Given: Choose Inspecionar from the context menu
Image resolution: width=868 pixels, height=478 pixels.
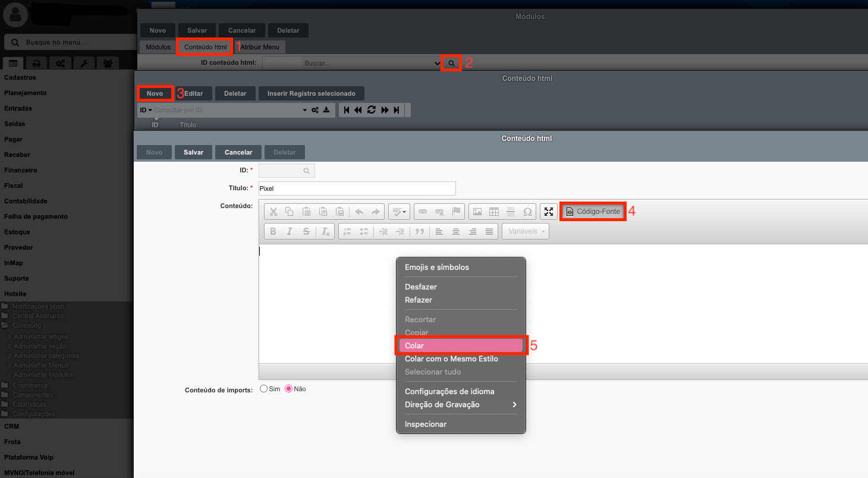Looking at the screenshot, I should point(461,424).
